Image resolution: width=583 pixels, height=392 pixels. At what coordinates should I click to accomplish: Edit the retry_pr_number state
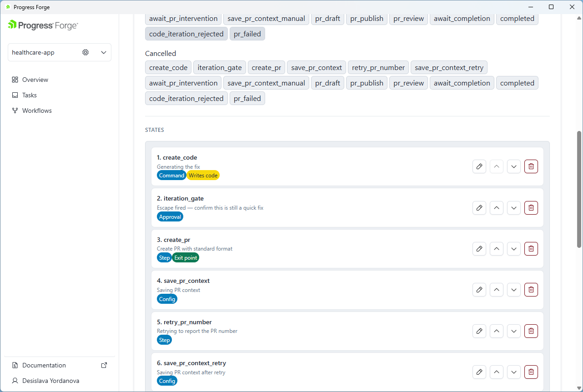479,331
